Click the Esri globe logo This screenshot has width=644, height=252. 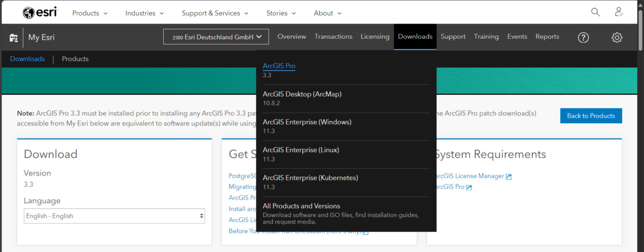[40, 13]
